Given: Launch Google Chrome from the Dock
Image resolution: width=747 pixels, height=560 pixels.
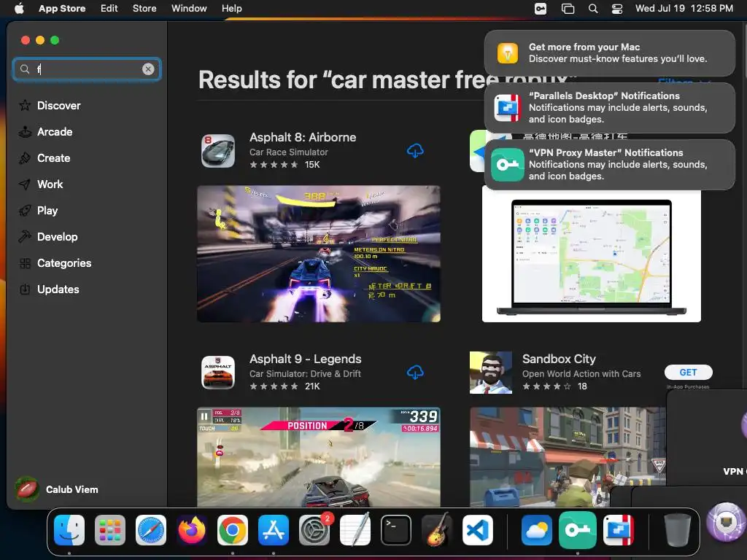Looking at the screenshot, I should coord(233,530).
